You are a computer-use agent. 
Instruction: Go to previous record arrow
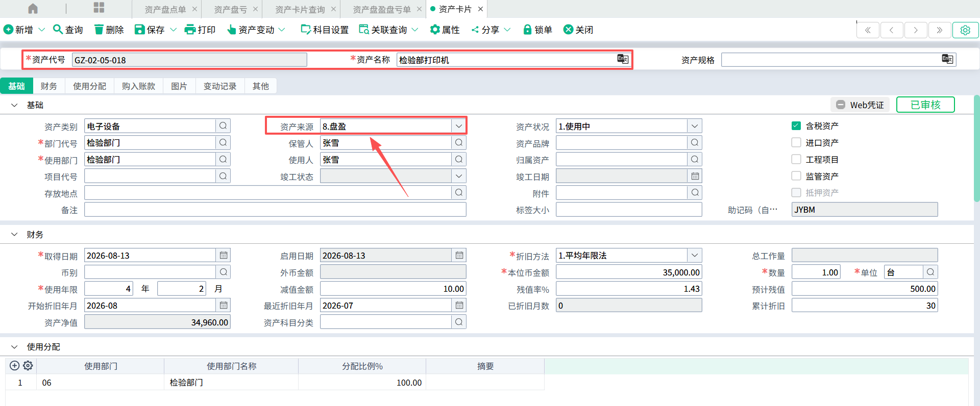[892, 30]
